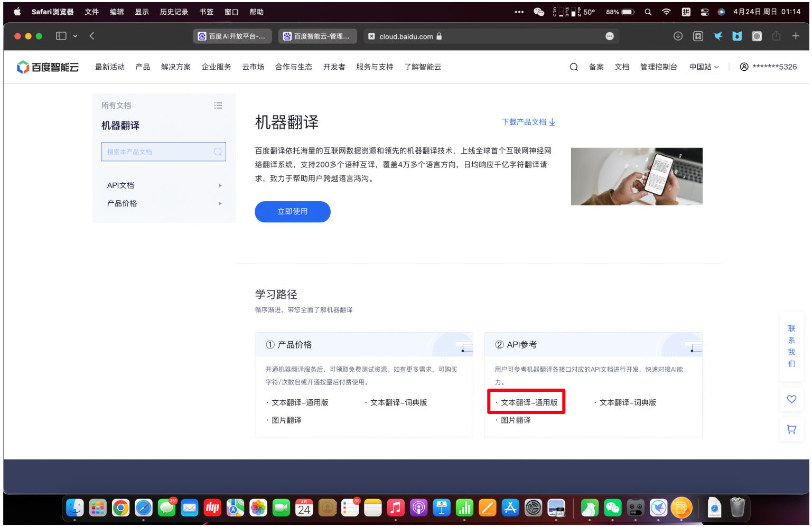
Task: Open the 中国站 region dropdown
Action: (x=704, y=67)
